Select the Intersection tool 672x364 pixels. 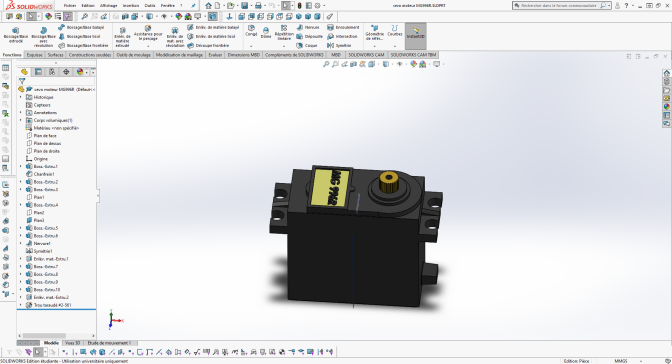[342, 36]
